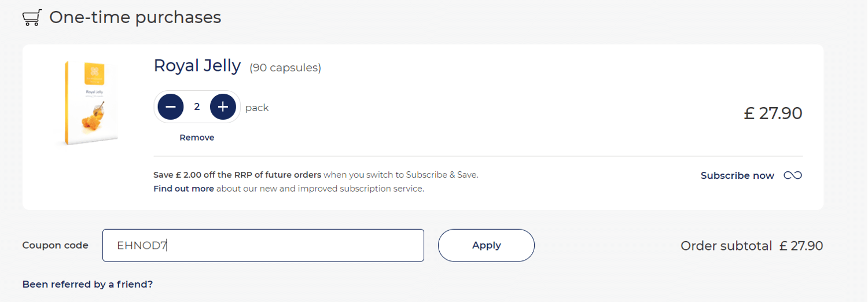Click the Subscribe now link
This screenshot has width=868, height=302.
pyautogui.click(x=737, y=175)
